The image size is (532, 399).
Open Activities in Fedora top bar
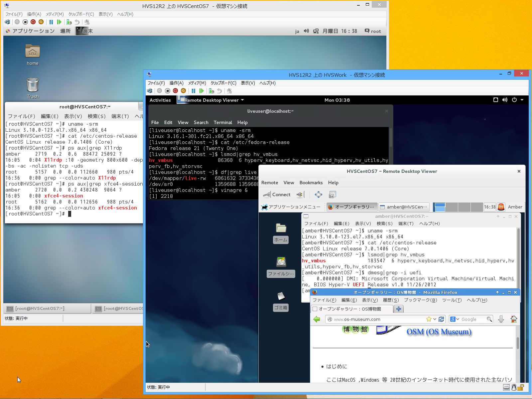coord(160,100)
